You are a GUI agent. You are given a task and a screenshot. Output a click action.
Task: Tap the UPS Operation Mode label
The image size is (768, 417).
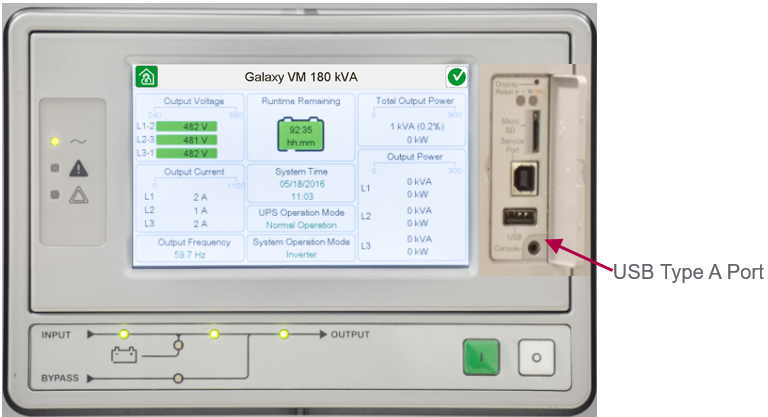(x=301, y=213)
